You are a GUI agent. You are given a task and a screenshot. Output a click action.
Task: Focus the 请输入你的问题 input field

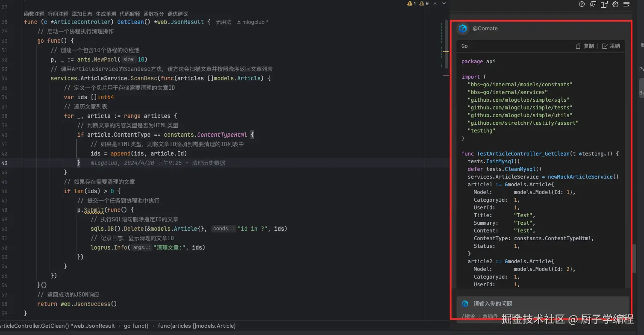(x=543, y=303)
